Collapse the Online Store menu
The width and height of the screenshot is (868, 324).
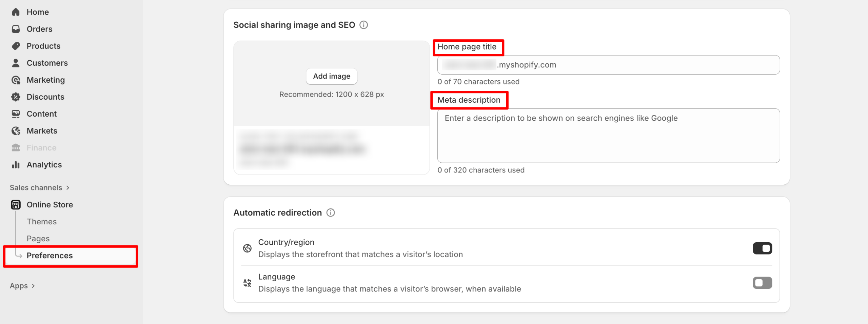pos(50,204)
